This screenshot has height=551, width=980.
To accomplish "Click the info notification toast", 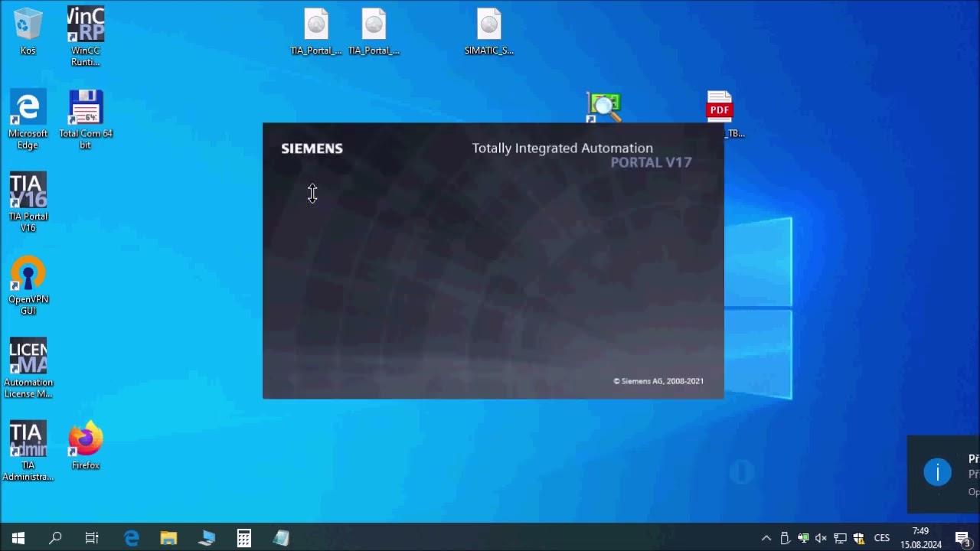I will [943, 474].
